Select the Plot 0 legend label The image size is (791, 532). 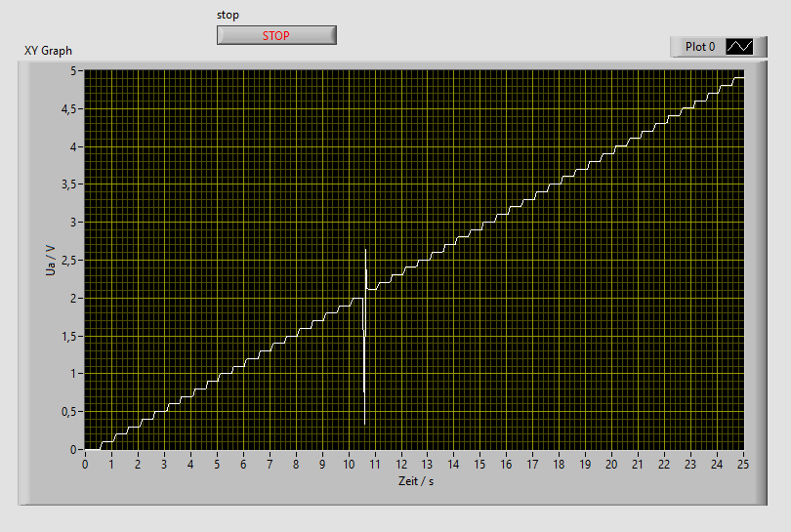pyautogui.click(x=699, y=47)
